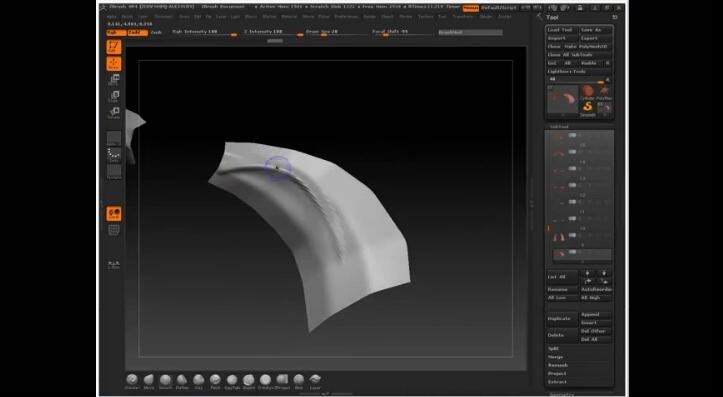Open the Material menu
The width and height of the screenshot is (723, 397).
click(x=289, y=16)
